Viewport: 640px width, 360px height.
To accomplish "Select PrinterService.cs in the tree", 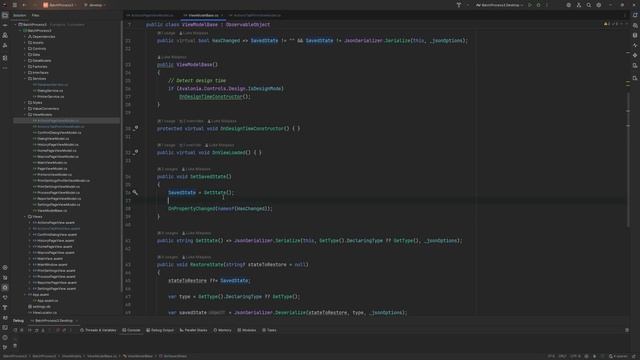I will (49, 97).
